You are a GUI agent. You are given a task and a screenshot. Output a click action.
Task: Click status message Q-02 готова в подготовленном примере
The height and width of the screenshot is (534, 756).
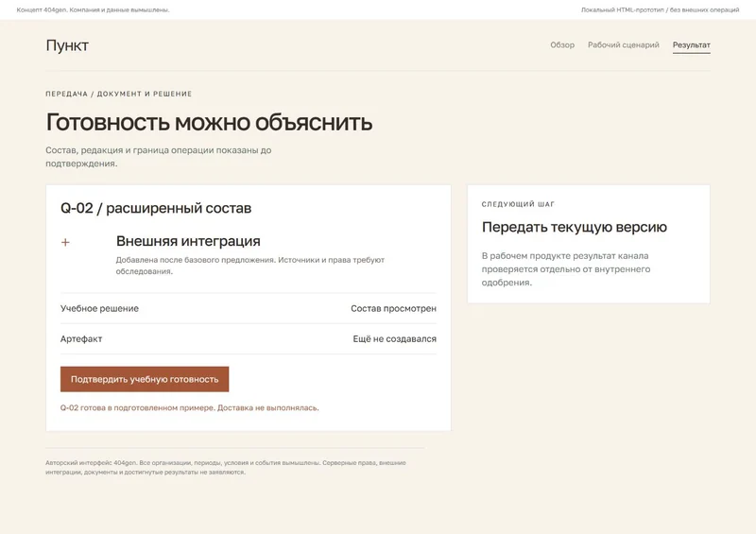click(190, 407)
